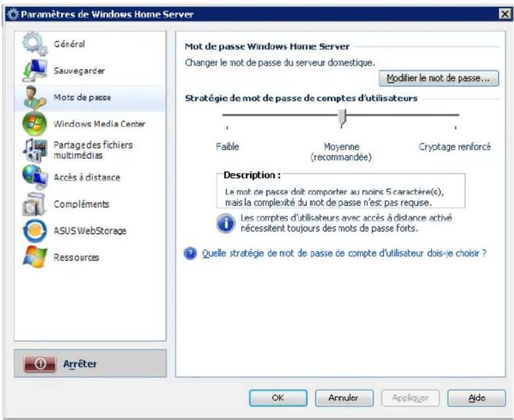Switch to the Sauvegarder section
This screenshot has height=420, width=514.
coord(90,71)
